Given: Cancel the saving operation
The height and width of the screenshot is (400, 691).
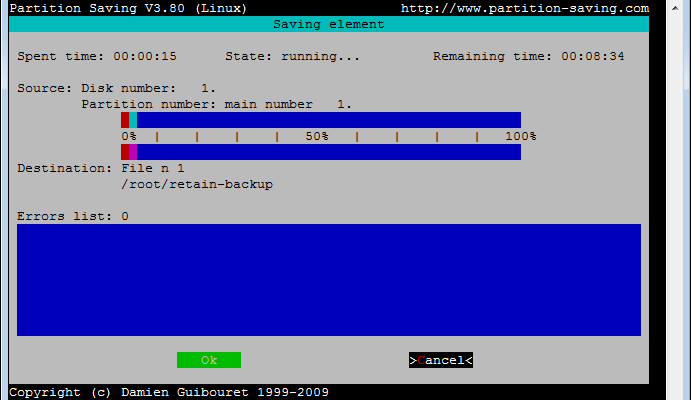Looking at the screenshot, I should (441, 360).
